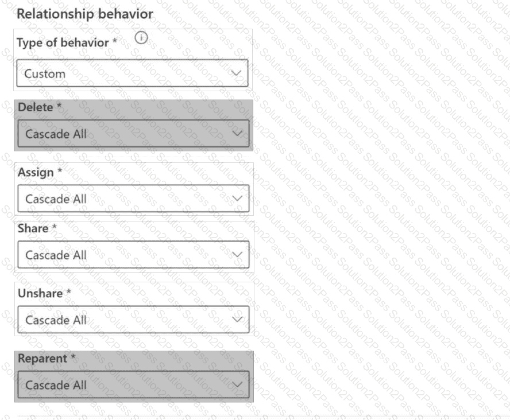Click the Type of behavior field label

pyautogui.click(x=62, y=43)
